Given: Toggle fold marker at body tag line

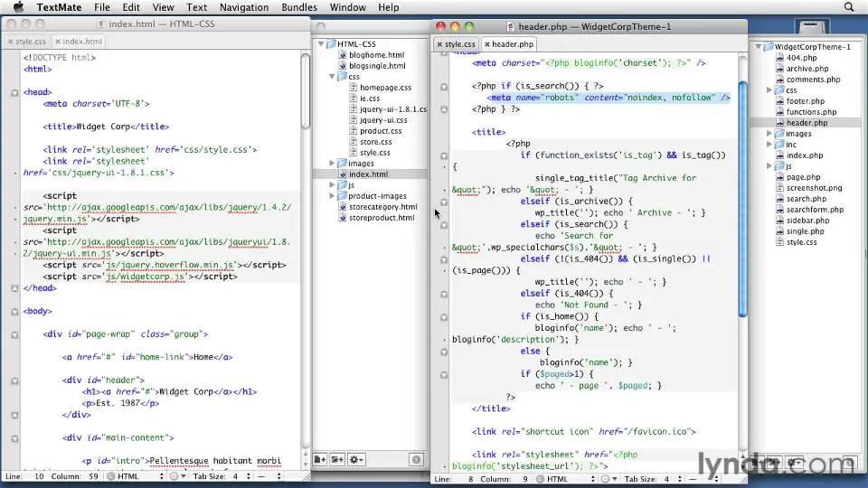Looking at the screenshot, I should pyautogui.click(x=15, y=312).
